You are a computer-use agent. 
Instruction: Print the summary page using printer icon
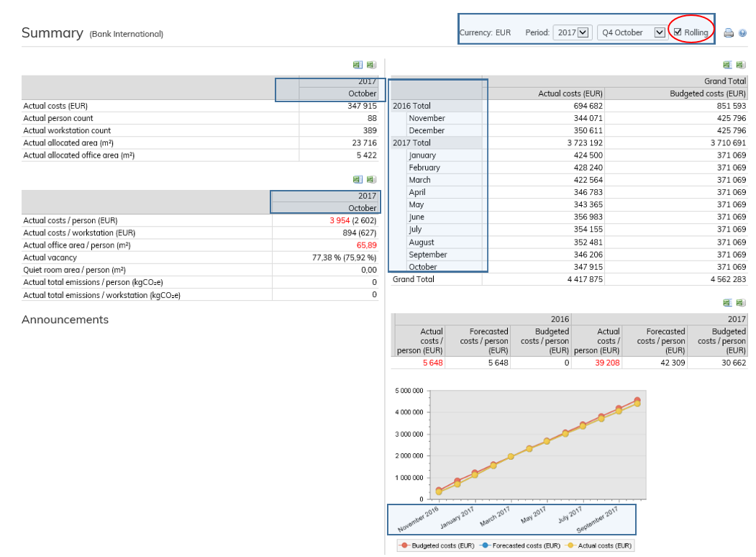coord(729,33)
